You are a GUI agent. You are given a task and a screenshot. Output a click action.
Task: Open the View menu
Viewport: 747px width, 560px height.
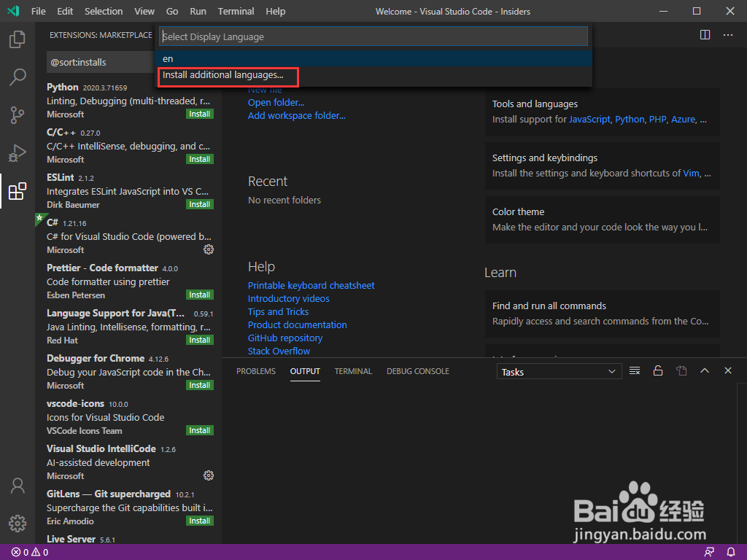(x=144, y=11)
